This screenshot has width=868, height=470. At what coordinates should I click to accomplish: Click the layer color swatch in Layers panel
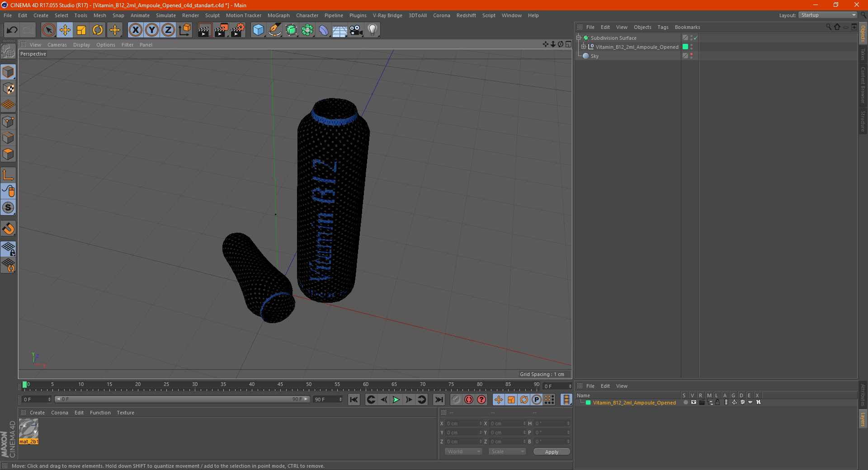[588, 403]
